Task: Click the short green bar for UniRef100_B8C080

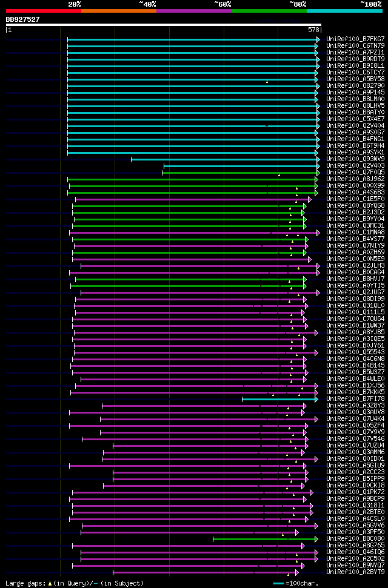Action: click(264, 539)
